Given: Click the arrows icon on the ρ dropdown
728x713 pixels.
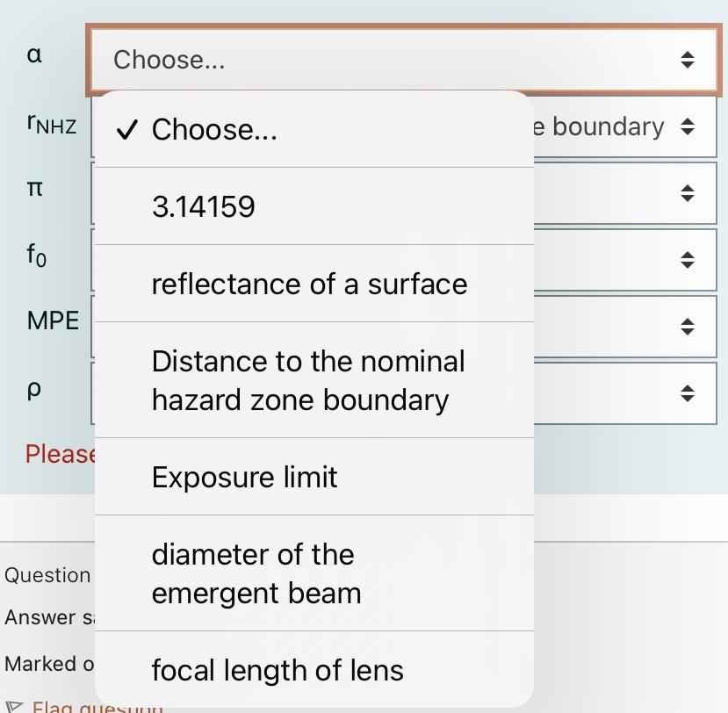Looking at the screenshot, I should [689, 393].
